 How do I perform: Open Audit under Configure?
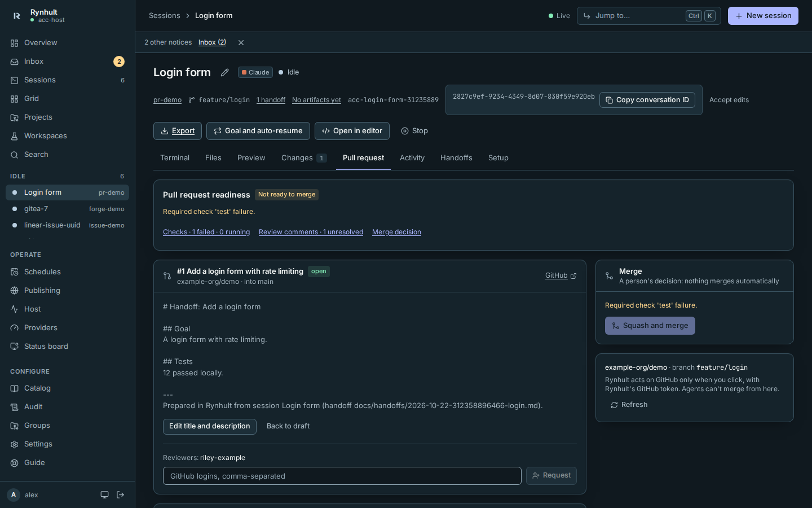click(x=68, y=407)
